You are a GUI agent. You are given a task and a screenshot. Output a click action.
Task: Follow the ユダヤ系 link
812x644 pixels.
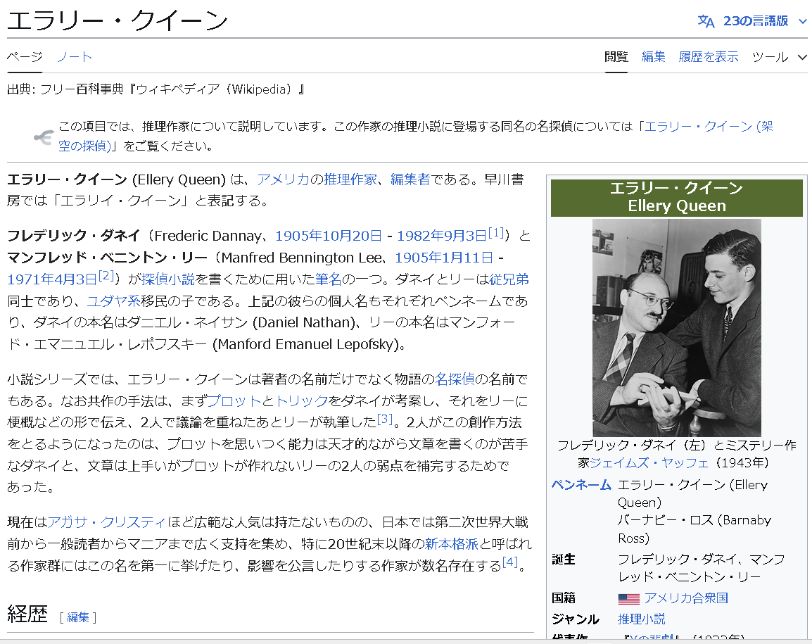113,301
